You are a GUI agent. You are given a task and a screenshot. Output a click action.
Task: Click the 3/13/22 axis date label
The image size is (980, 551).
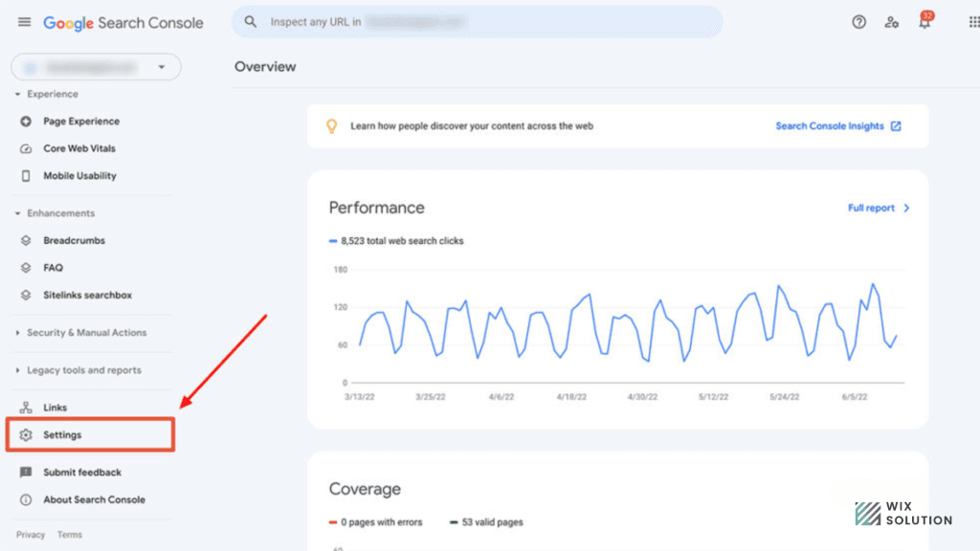[360, 397]
